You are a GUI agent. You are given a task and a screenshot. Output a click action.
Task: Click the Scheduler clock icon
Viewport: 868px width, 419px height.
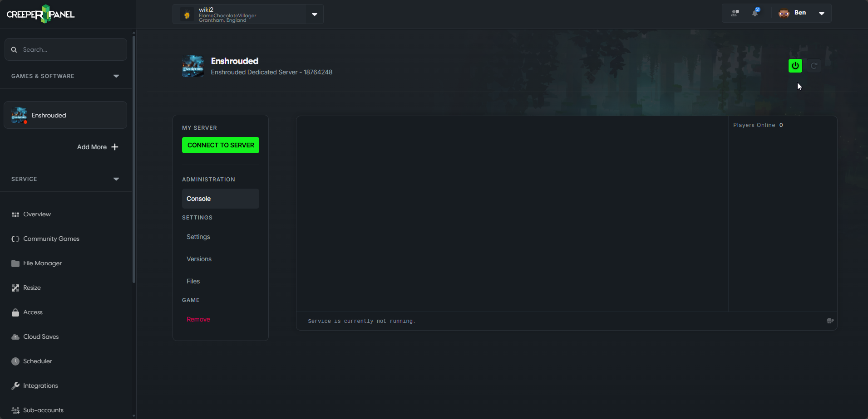tap(15, 361)
